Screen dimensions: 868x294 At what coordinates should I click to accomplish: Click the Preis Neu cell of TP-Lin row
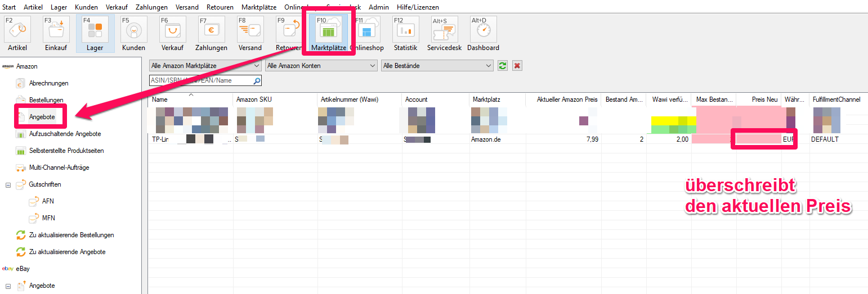(759, 139)
